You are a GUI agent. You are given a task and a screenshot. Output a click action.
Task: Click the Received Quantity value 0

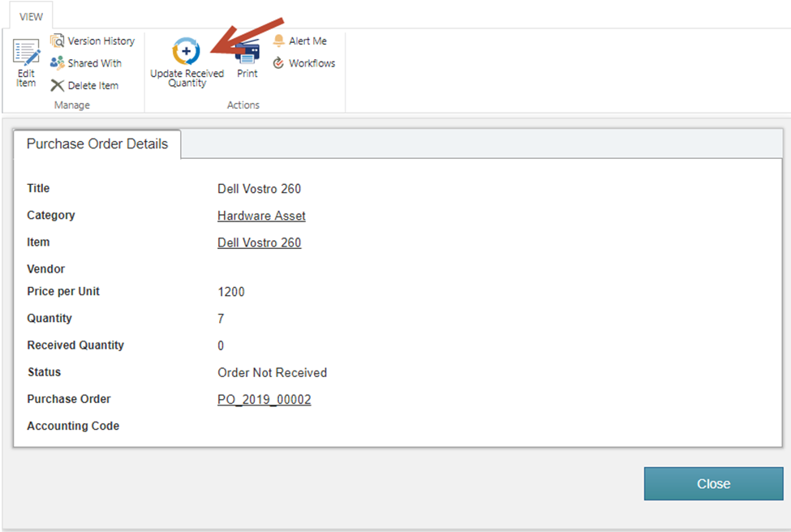[221, 345]
